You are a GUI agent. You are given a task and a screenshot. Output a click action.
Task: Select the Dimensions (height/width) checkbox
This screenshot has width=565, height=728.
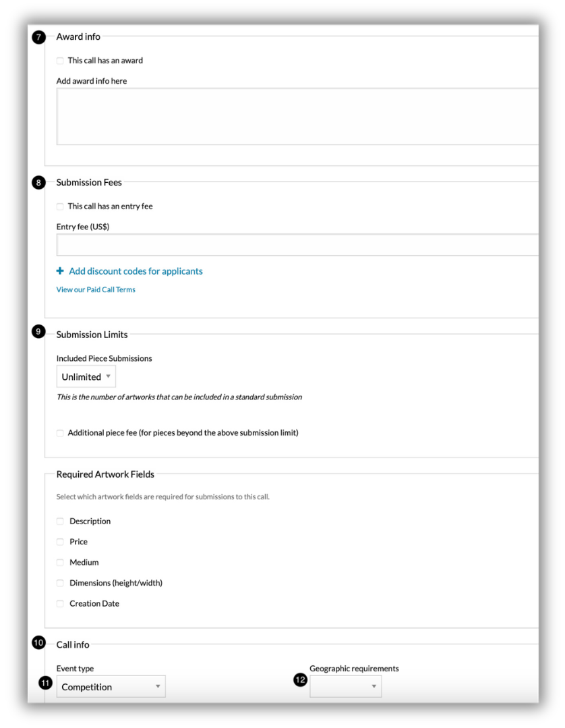click(x=60, y=583)
